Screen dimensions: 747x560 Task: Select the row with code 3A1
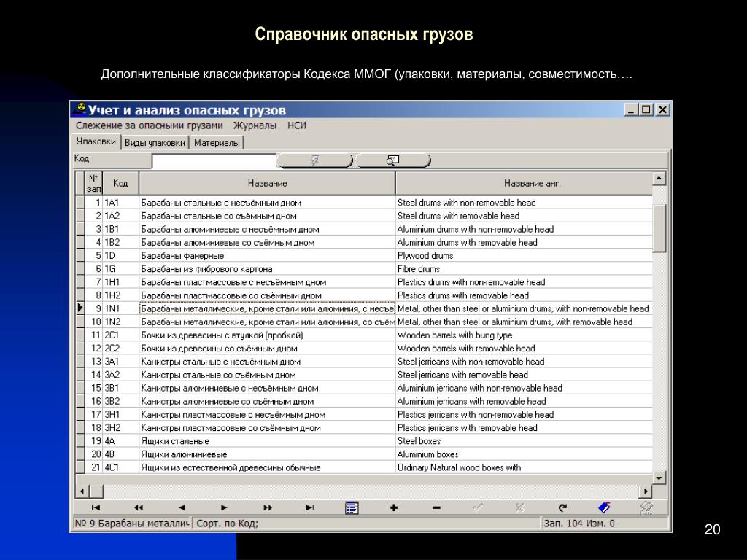[x=364, y=362]
